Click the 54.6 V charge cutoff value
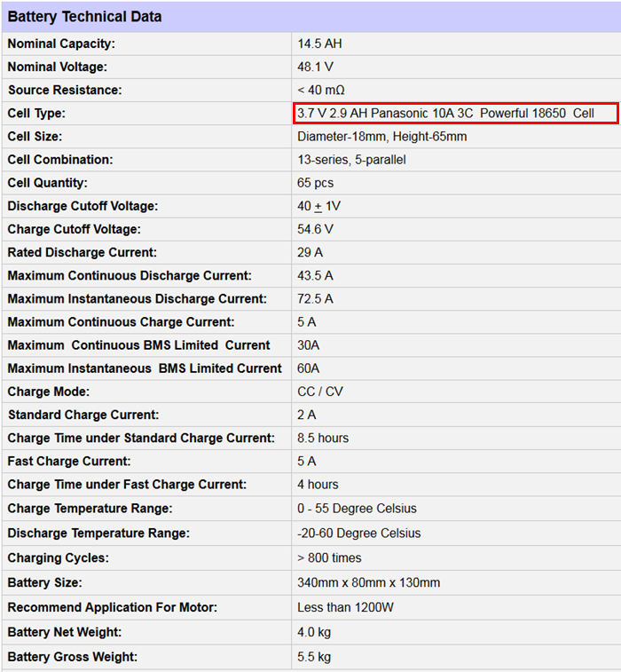This screenshot has height=672, width=621. 315,229
